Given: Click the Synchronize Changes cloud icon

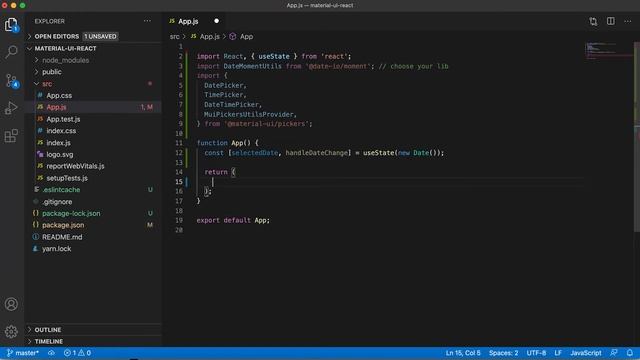Looking at the screenshot, I should pyautogui.click(x=51, y=353).
